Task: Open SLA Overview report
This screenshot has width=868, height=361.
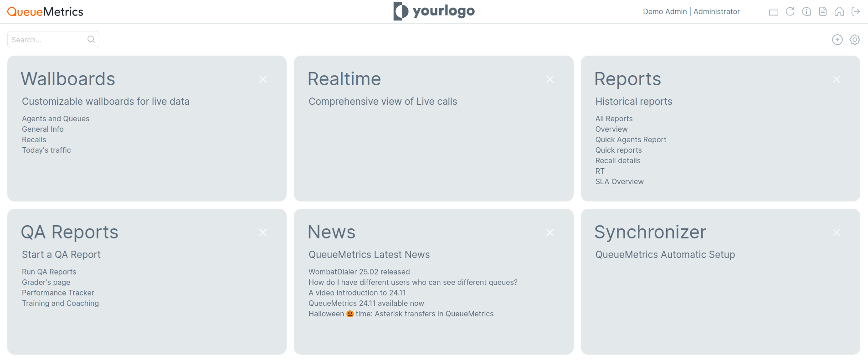Action: [x=619, y=181]
